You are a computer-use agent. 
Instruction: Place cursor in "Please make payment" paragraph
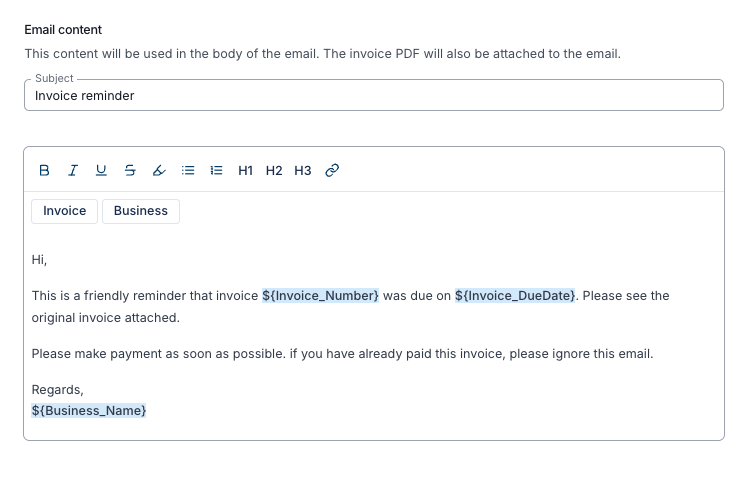coord(342,354)
